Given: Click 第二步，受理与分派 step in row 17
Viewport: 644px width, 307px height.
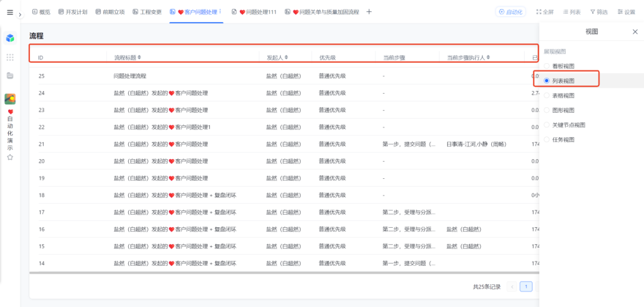Looking at the screenshot, I should click(x=409, y=213).
